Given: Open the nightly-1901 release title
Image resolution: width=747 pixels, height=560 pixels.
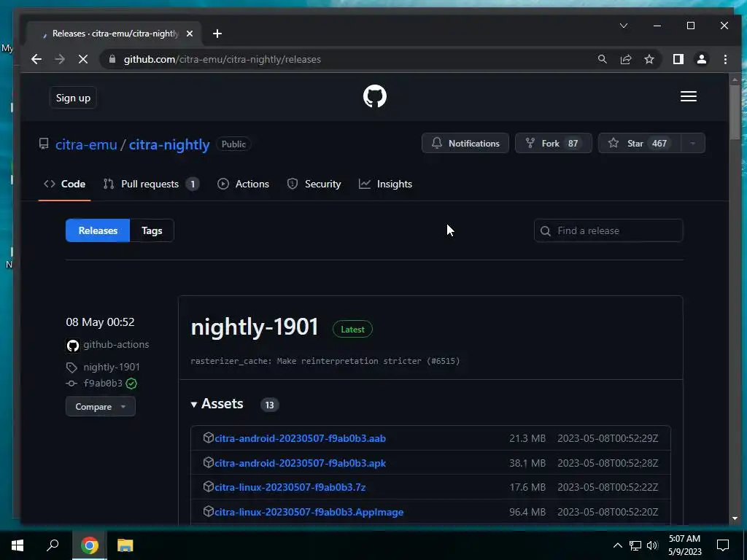Looking at the screenshot, I should pyautogui.click(x=255, y=327).
